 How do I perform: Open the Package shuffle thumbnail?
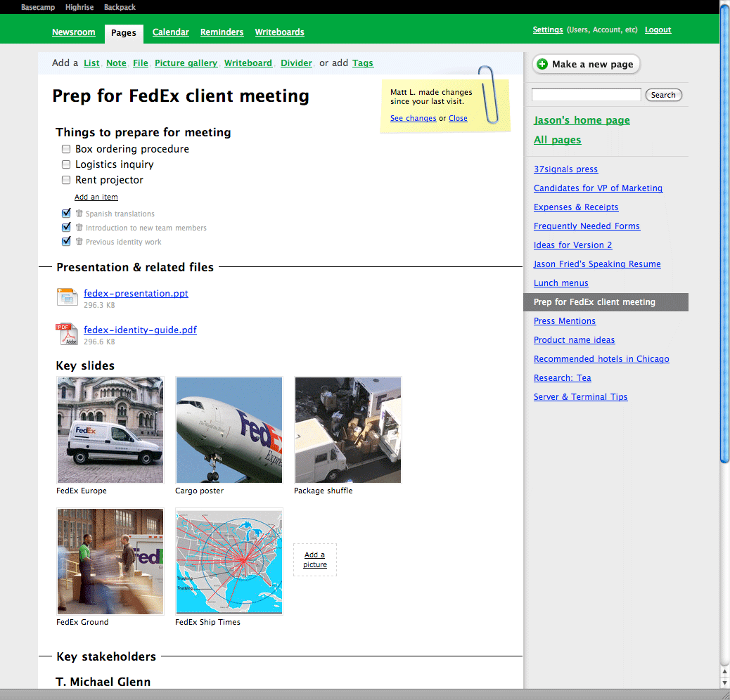(348, 430)
